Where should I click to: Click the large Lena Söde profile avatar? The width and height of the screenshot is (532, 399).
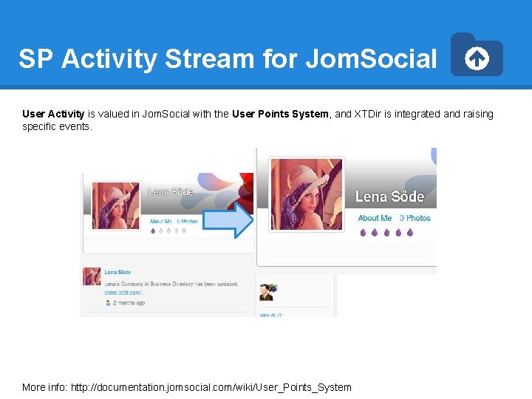pyautogui.click(x=307, y=194)
